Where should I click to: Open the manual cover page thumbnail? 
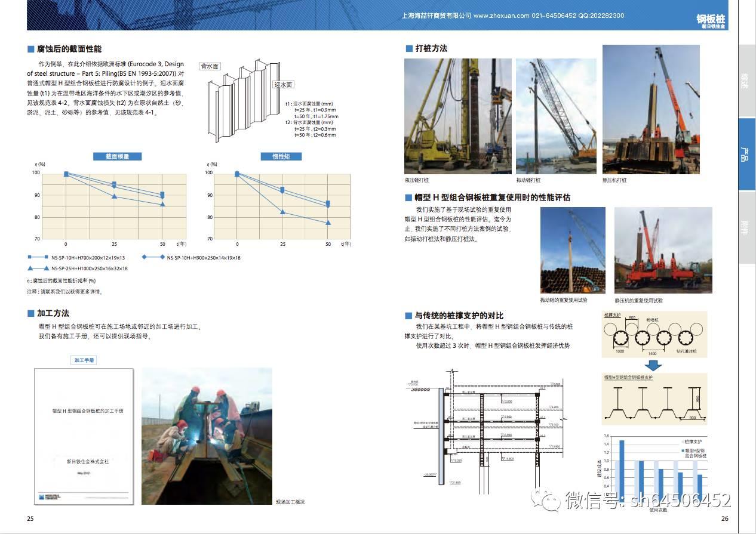click(84, 436)
